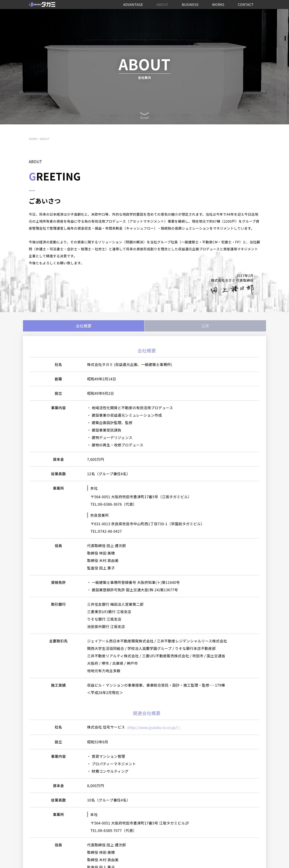Switch to the 会社概要 tab
Screen dimensions: 289x868
(84, 326)
